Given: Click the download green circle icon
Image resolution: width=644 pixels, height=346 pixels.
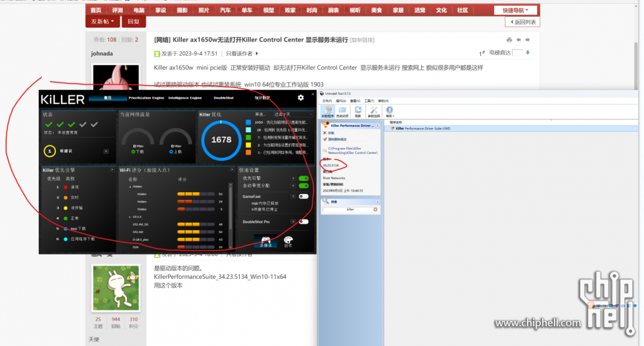Looking at the screenshot, I should click(x=133, y=152).
